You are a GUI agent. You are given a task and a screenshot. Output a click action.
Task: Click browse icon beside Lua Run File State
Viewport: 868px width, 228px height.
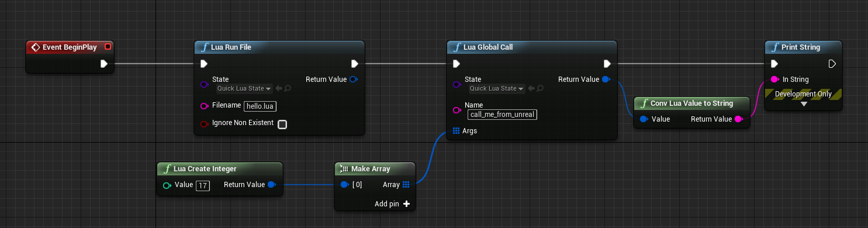288,89
